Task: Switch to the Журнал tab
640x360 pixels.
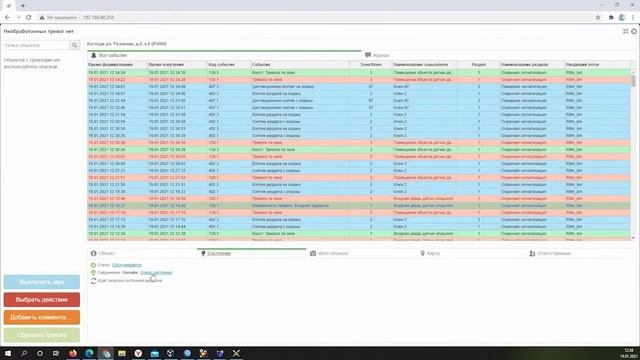Action: pos(498,55)
